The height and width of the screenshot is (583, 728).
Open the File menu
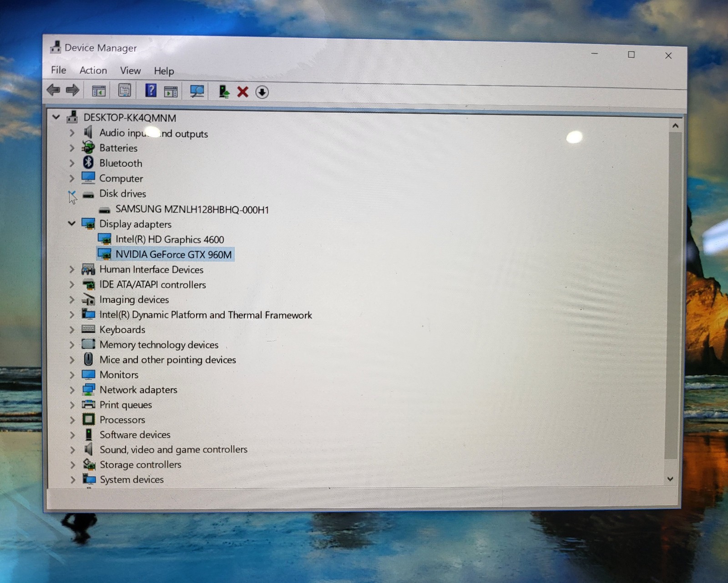pos(59,70)
